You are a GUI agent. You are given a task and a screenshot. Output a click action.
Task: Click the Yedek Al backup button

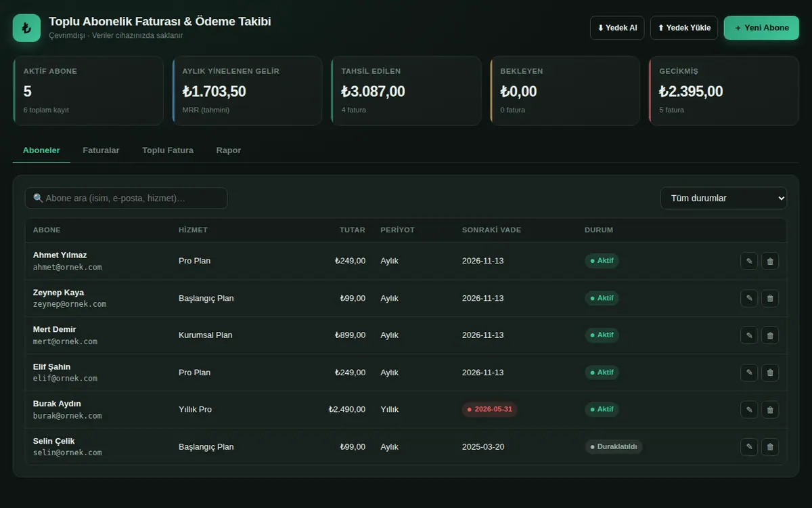pyautogui.click(x=617, y=28)
